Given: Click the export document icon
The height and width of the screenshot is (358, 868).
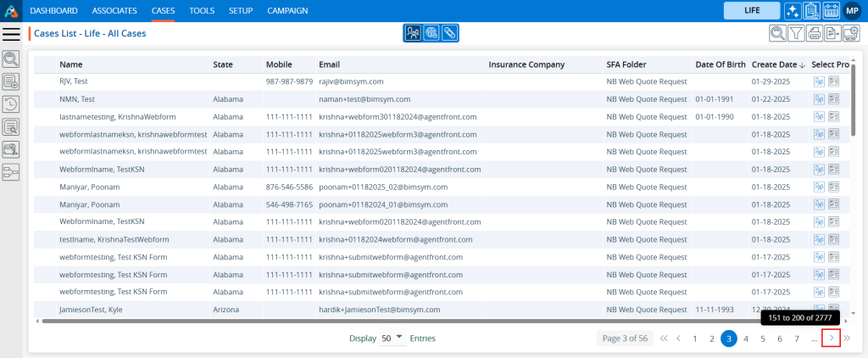Looking at the screenshot, I should (x=832, y=33).
